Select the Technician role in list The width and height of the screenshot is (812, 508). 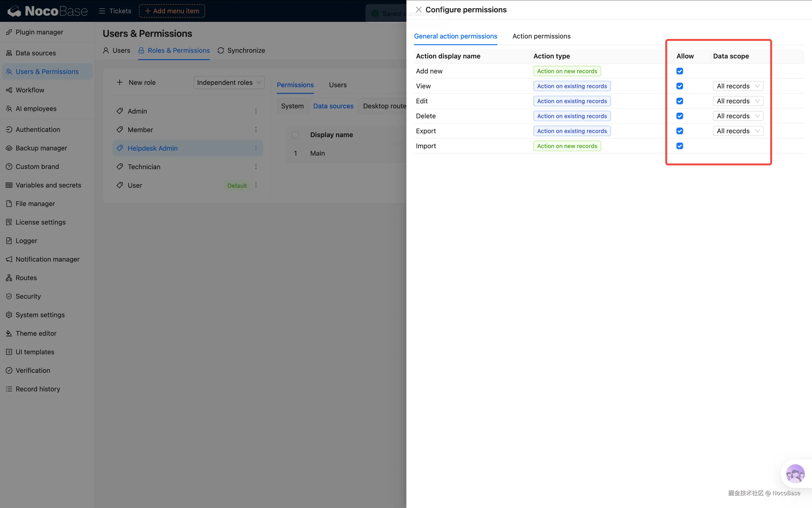coord(144,167)
